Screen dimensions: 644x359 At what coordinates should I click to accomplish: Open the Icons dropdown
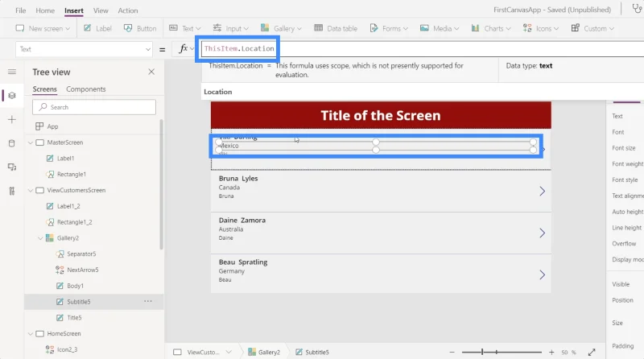click(540, 28)
